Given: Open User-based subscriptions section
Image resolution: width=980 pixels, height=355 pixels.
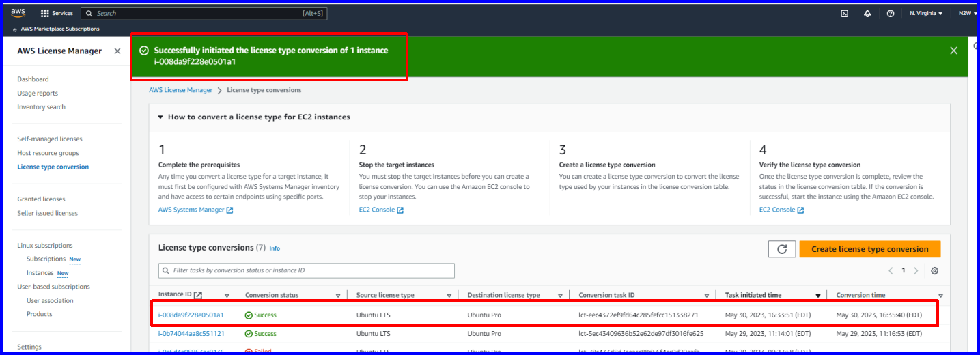Looking at the screenshot, I should 53,287.
